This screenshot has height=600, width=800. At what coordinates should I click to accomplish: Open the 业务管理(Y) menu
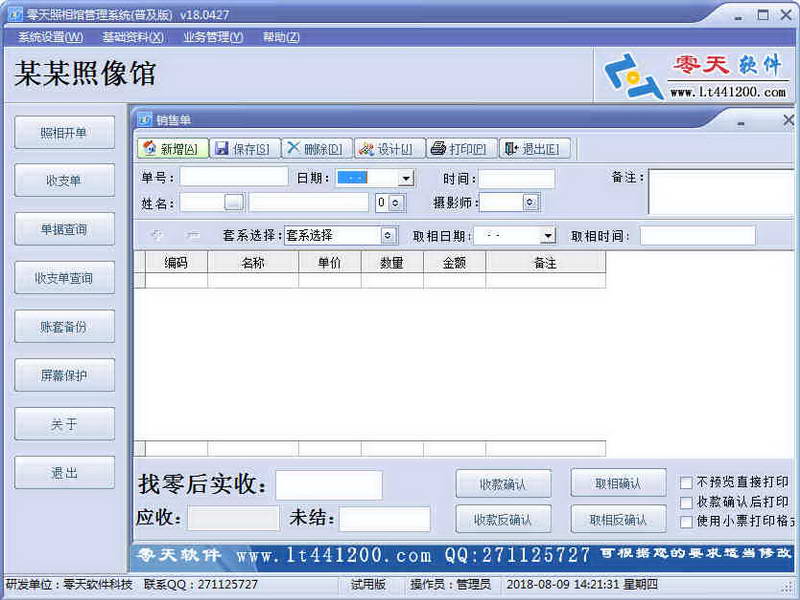(214, 37)
